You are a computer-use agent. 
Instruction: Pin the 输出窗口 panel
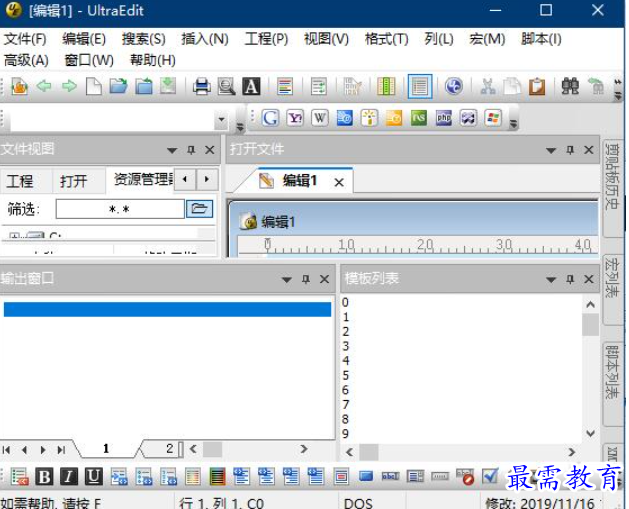[306, 279]
